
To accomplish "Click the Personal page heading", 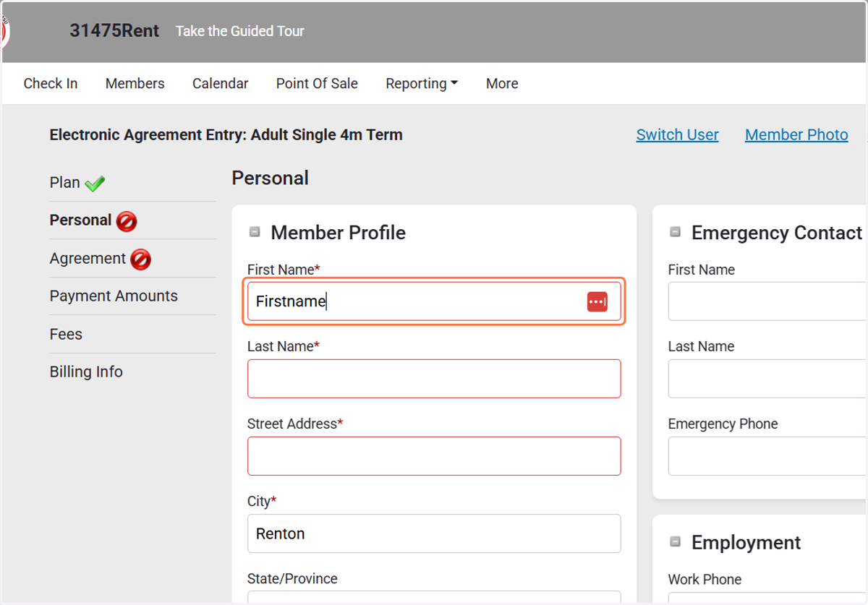I will pos(270,178).
